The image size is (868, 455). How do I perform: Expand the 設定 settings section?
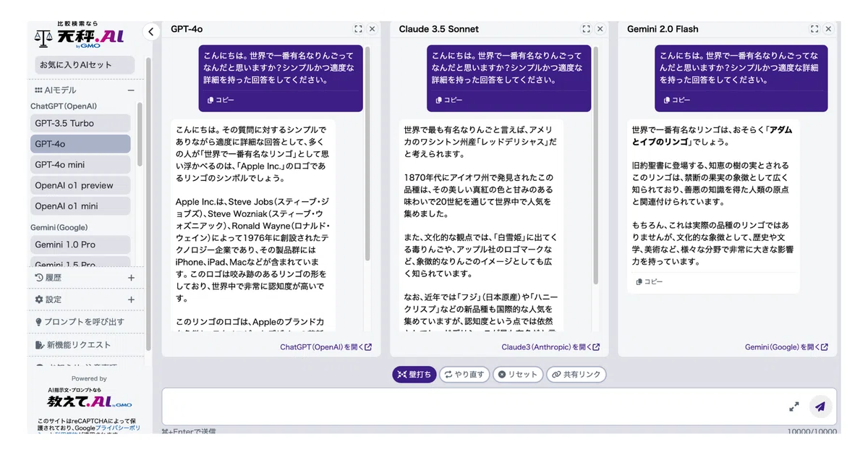[131, 299]
